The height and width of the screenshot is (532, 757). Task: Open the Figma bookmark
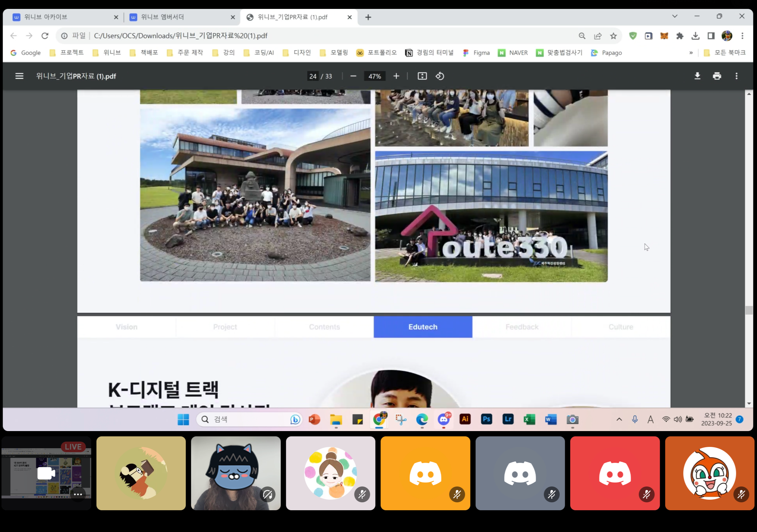click(476, 53)
